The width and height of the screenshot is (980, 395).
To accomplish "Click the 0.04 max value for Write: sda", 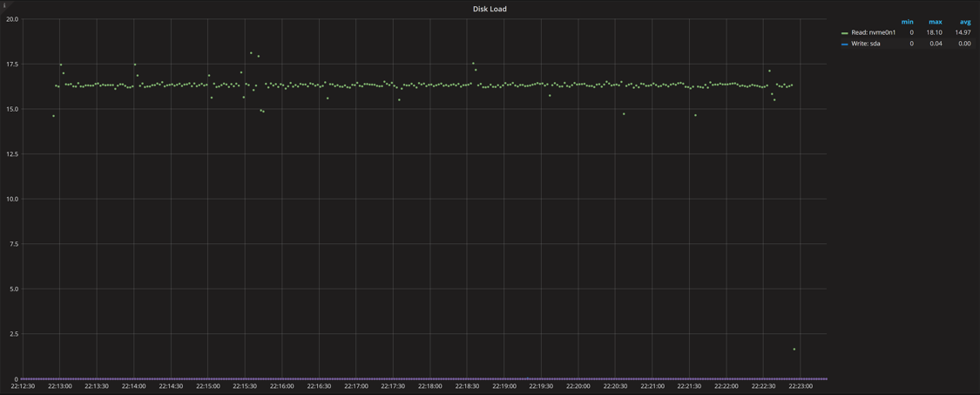I will (936, 44).
